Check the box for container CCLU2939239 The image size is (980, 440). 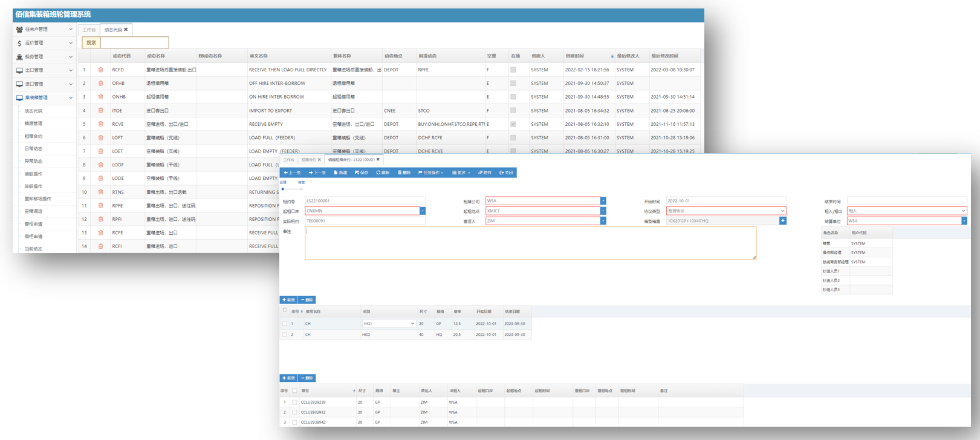[294, 402]
